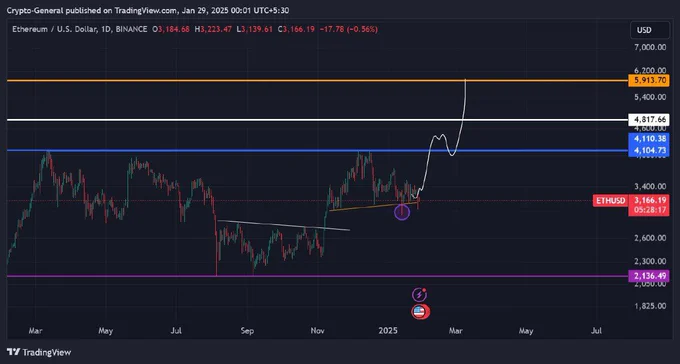
Task: Click the countdown timer 05:28:17
Action: point(649,211)
